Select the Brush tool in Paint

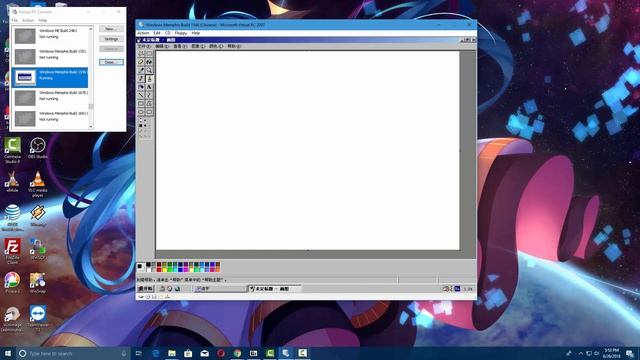(149, 78)
